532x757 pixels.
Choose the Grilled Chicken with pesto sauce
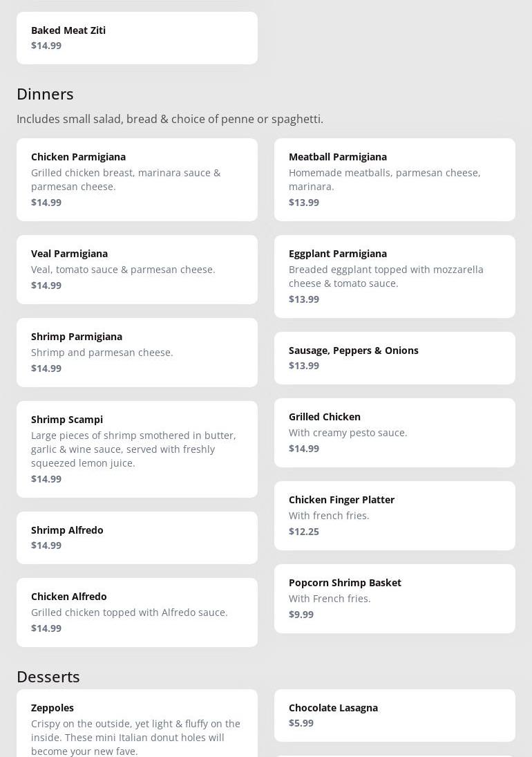point(395,433)
